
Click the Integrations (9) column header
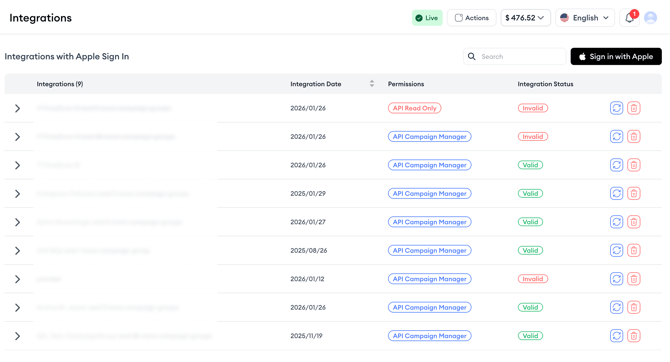pos(60,84)
